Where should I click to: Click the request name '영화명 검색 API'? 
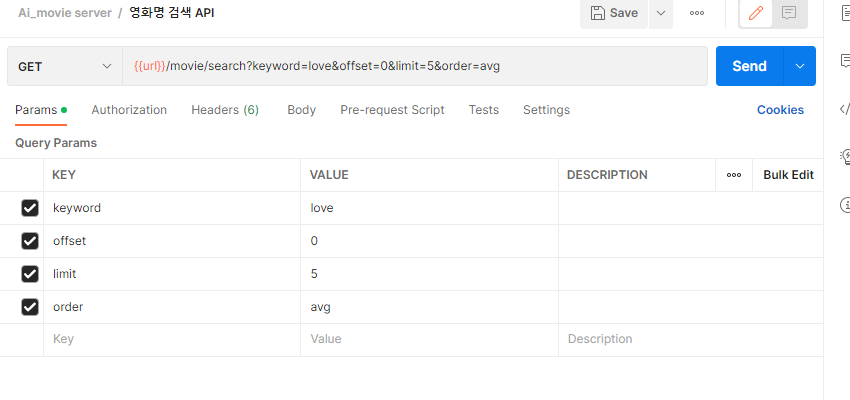tap(172, 13)
